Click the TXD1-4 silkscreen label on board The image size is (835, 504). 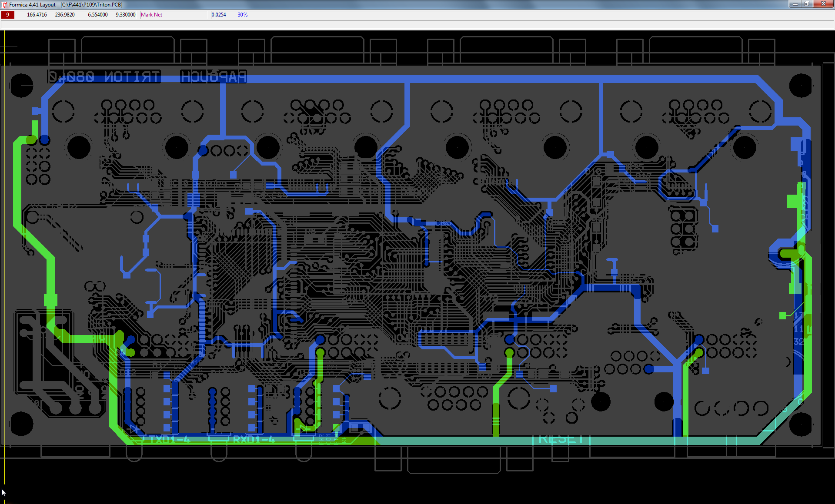coord(170,440)
